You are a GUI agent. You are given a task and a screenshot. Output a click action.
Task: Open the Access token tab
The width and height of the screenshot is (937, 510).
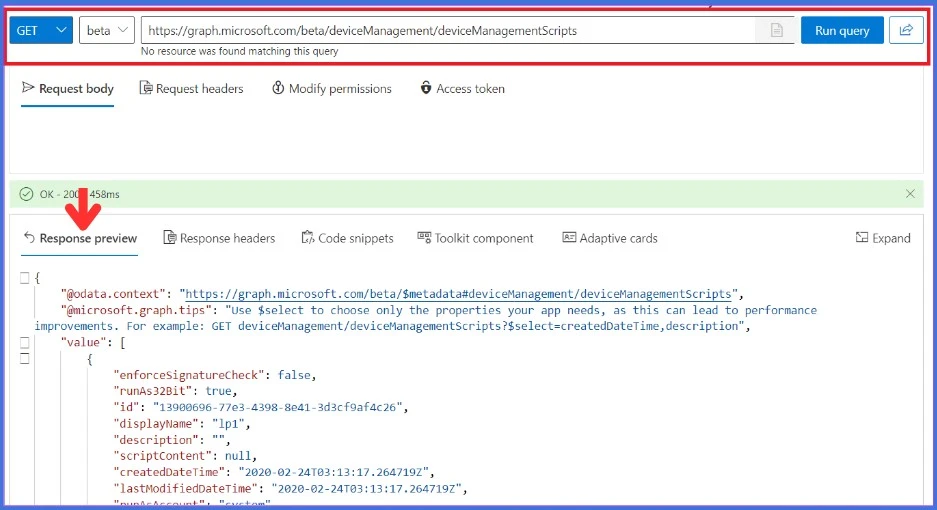coord(463,88)
